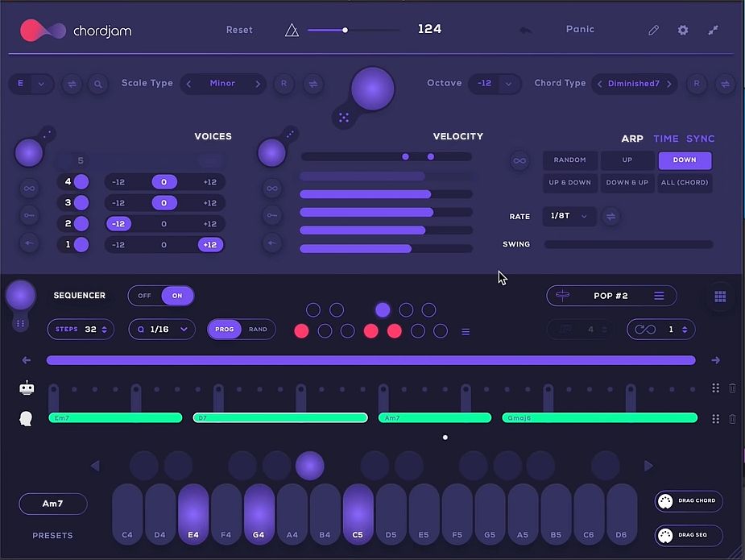Click the tempo slider handle
745x560 pixels.
pyautogui.click(x=345, y=30)
